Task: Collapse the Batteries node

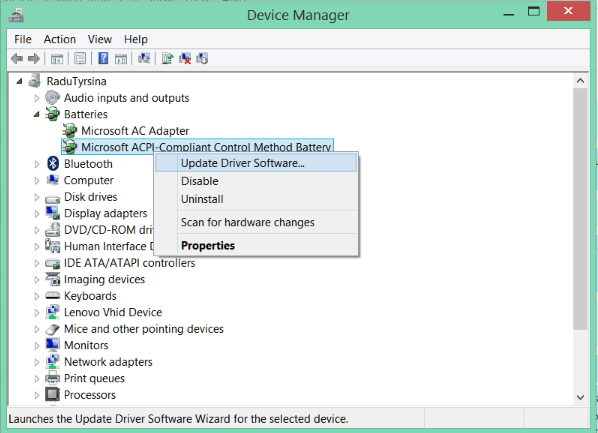Action: coord(37,114)
